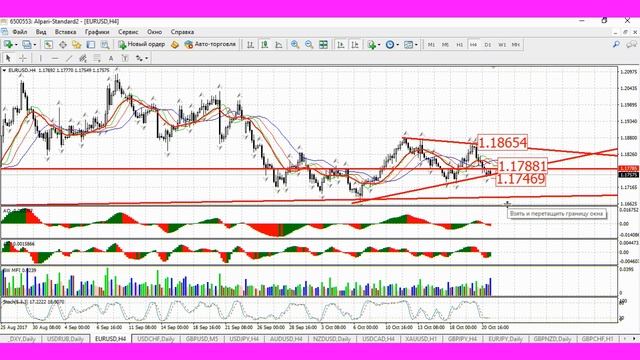
Task: Toggle the Terminal panel icon
Action: click(x=91, y=44)
